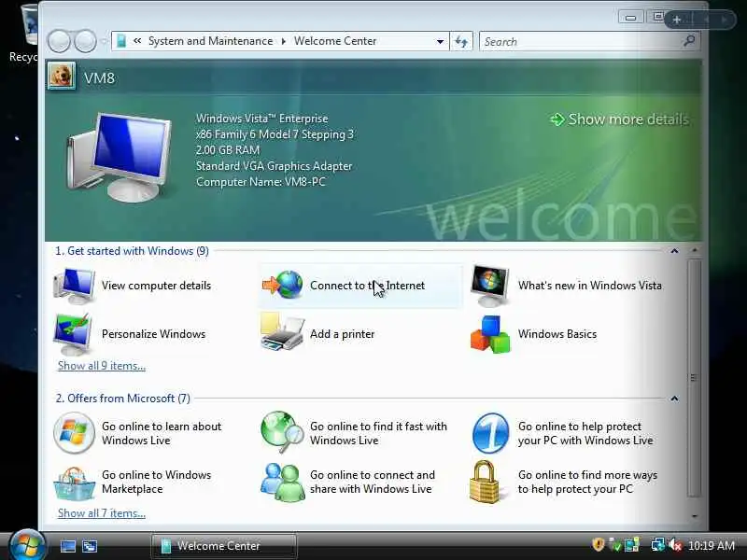Image resolution: width=747 pixels, height=560 pixels.
Task: Open the Windows Basics colored cubes icon
Action: point(490,334)
